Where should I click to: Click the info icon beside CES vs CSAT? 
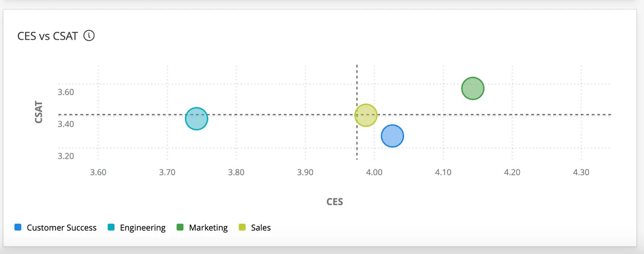[89, 36]
